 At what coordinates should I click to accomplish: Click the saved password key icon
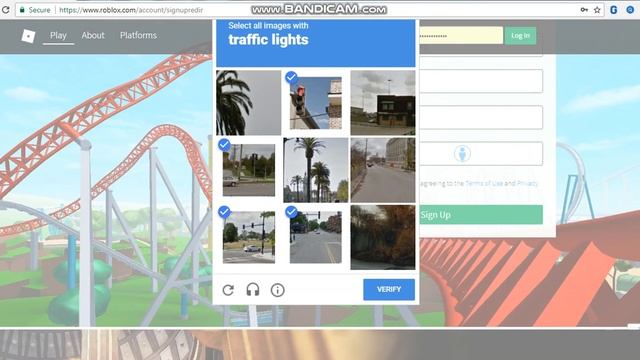(x=584, y=10)
